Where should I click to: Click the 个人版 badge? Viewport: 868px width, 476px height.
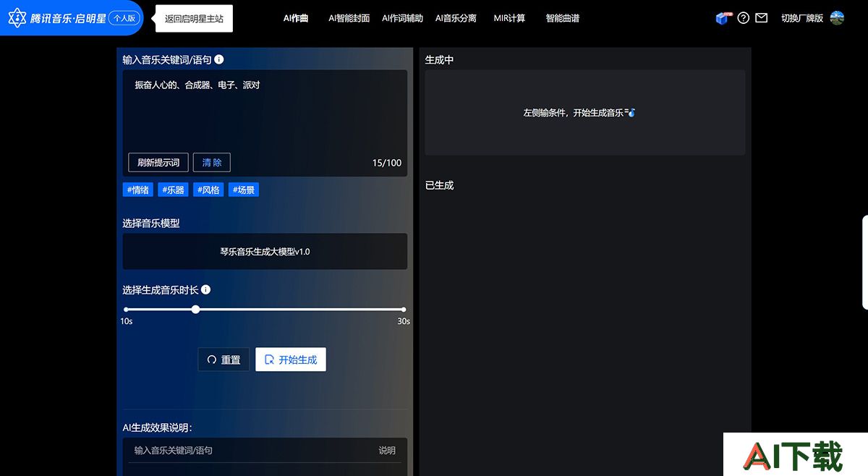tap(124, 18)
